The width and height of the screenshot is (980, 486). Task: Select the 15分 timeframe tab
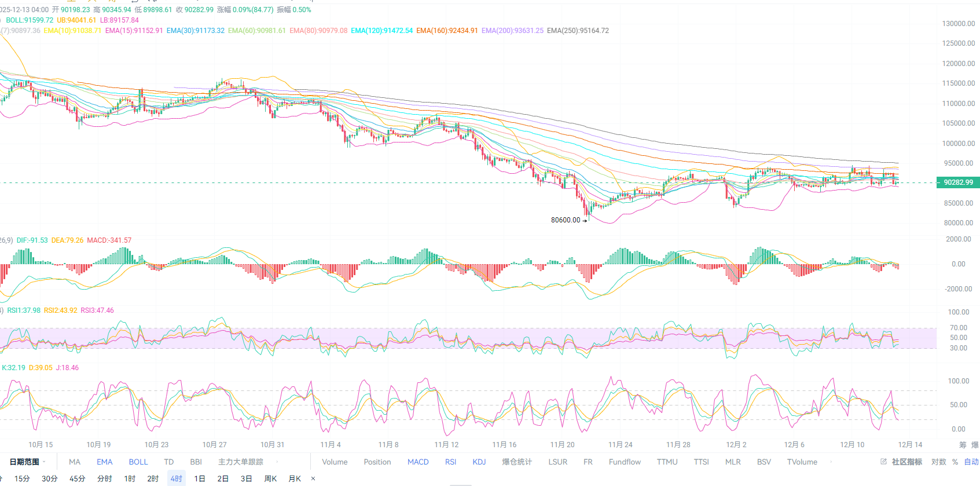coord(22,478)
